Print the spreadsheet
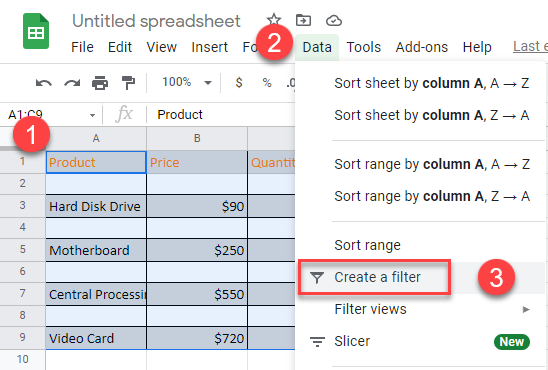The image size is (548, 370). tap(100, 83)
